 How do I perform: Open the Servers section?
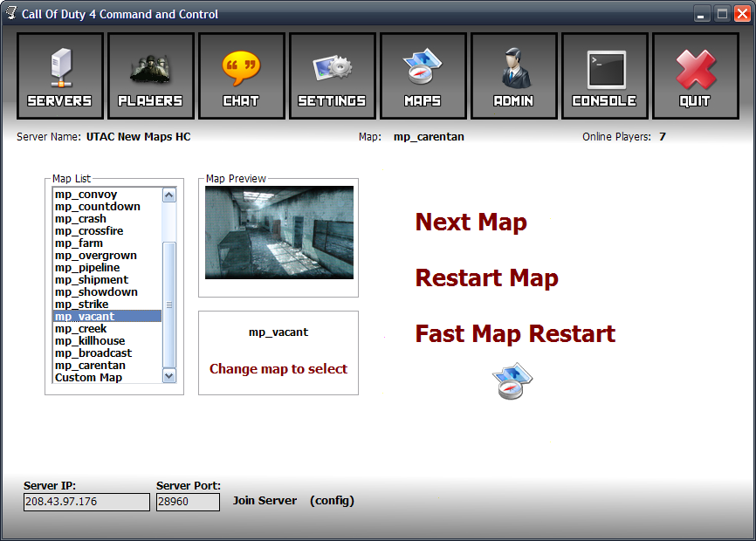tap(60, 76)
